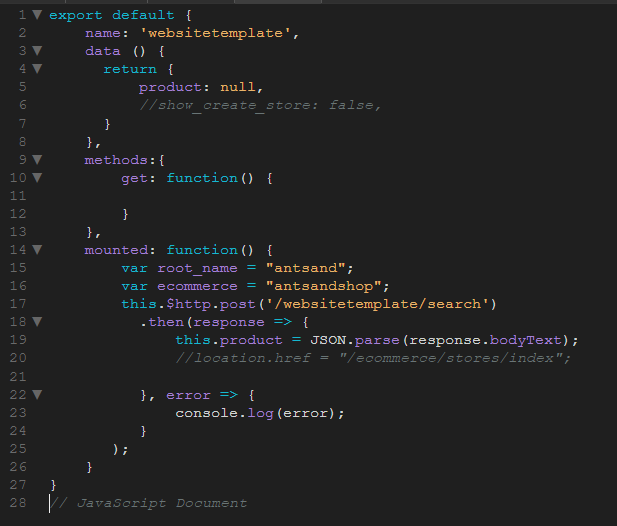Click 'then' on line 18
This screenshot has height=526, width=617.
[x=166, y=322]
